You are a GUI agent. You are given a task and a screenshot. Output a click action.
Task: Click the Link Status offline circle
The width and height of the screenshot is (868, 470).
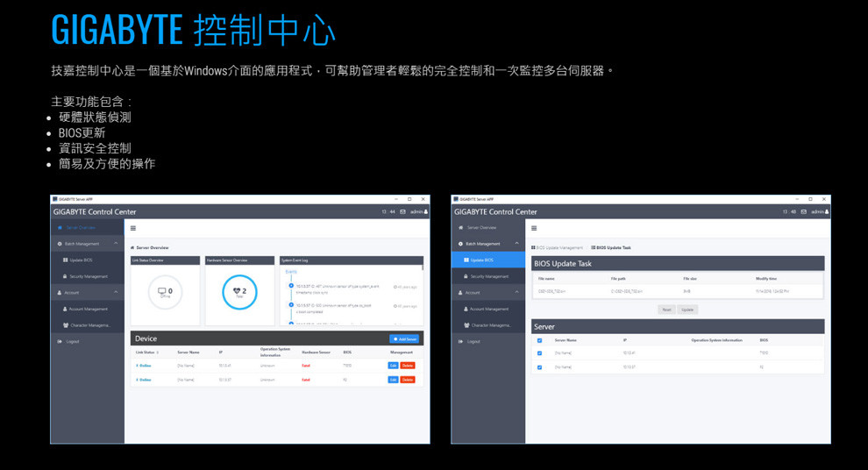click(165, 292)
